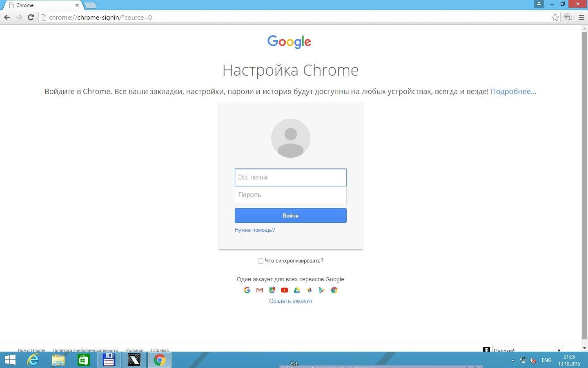Click the extension icon next to the star
The height and width of the screenshot is (368, 588).
[568, 17]
